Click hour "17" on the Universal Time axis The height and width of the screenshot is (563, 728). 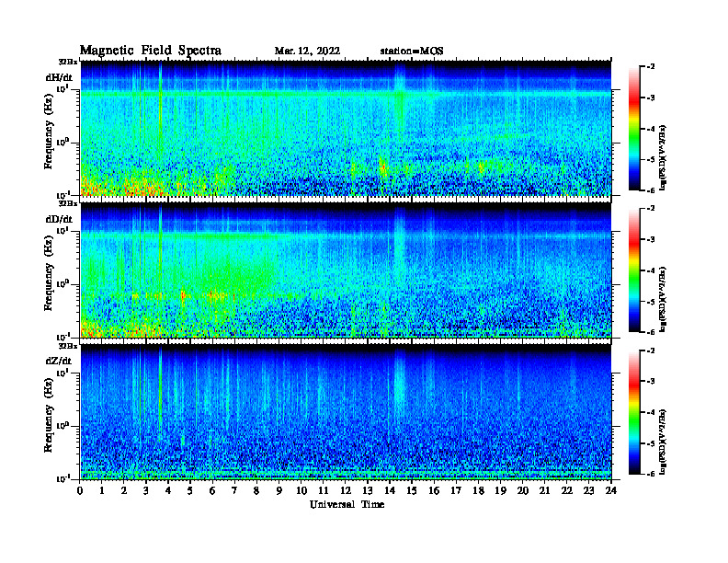coord(456,491)
